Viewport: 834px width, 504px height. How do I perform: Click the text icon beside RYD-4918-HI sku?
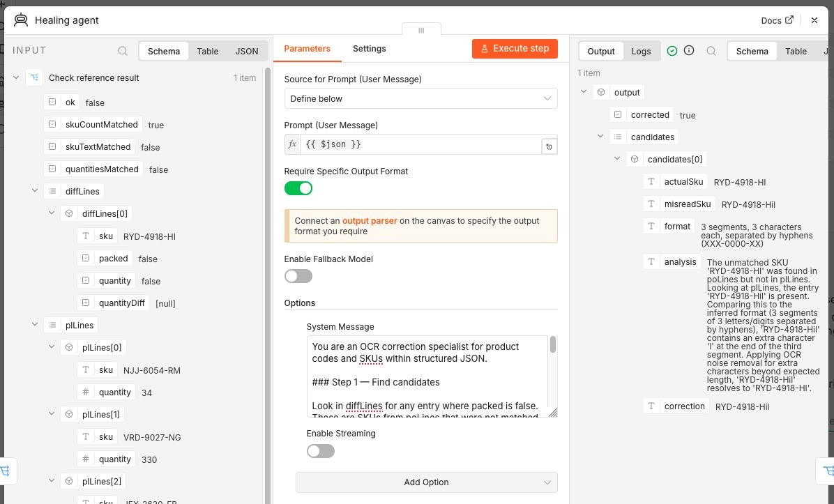pos(86,236)
